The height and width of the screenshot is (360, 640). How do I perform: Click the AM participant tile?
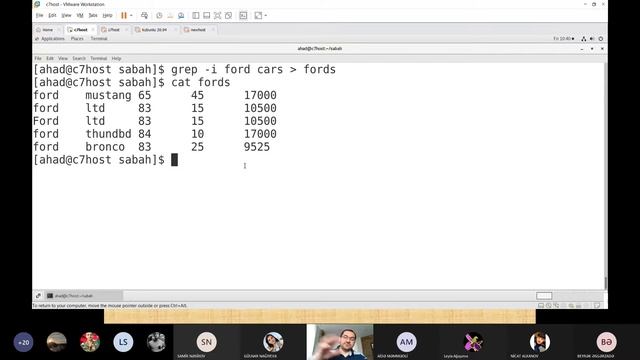click(406, 342)
